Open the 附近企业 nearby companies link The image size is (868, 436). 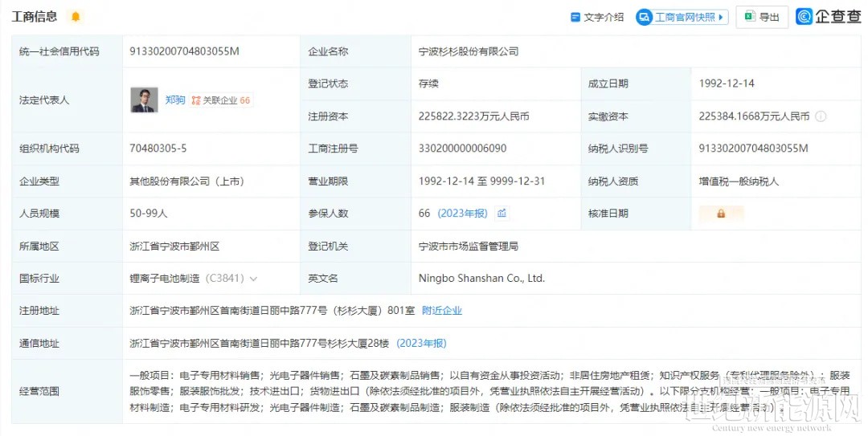coord(442,311)
